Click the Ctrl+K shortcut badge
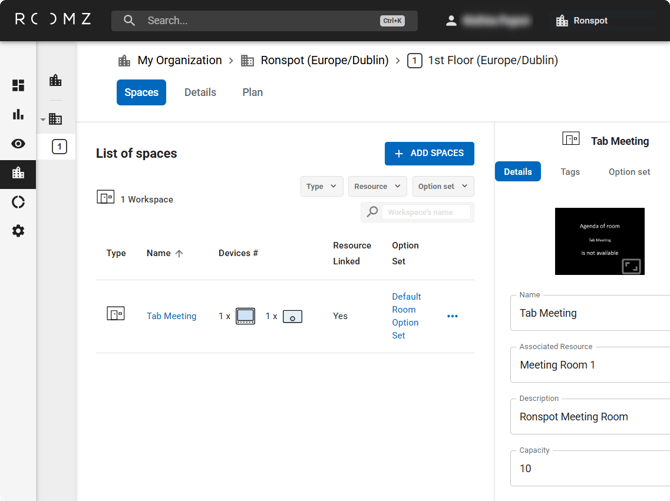Screen dimensions: 670x501 (x=392, y=21)
